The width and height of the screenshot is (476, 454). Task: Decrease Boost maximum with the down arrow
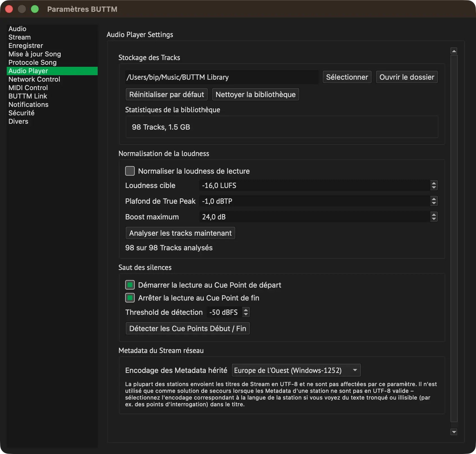pyautogui.click(x=434, y=219)
